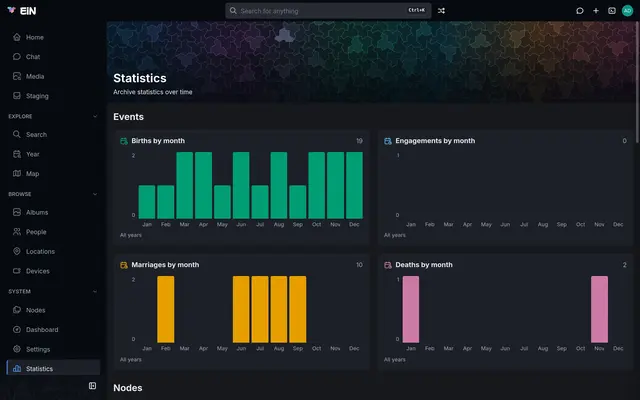This screenshot has height=400, width=640.
Task: Click the births total count 19
Action: (359, 141)
